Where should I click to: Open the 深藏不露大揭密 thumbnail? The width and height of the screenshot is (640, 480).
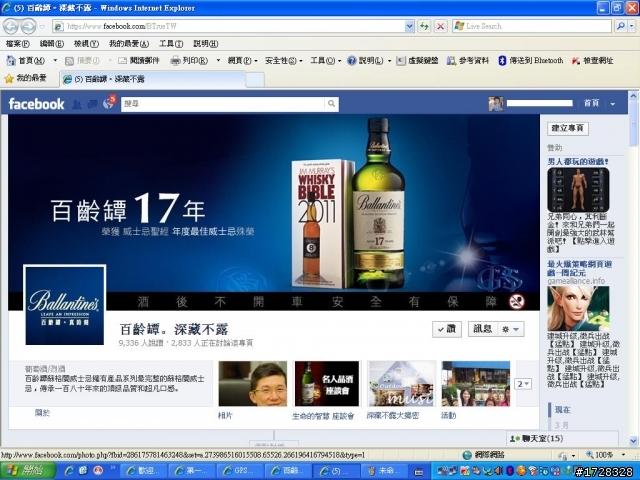(x=401, y=384)
